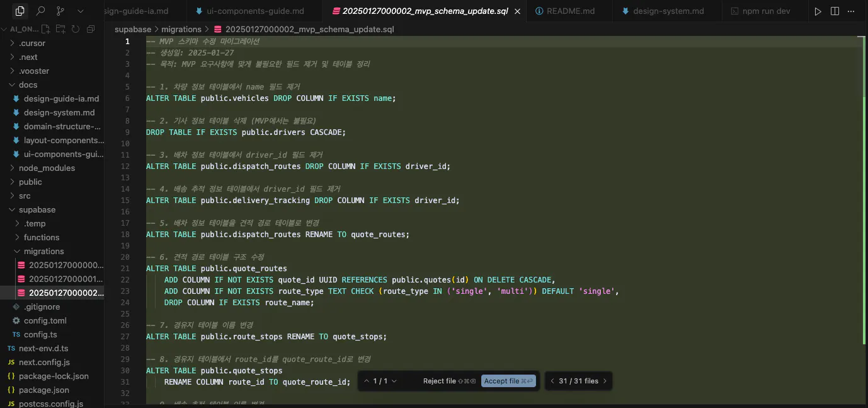
Task: Expand the .cursor folder
Action: [52, 44]
